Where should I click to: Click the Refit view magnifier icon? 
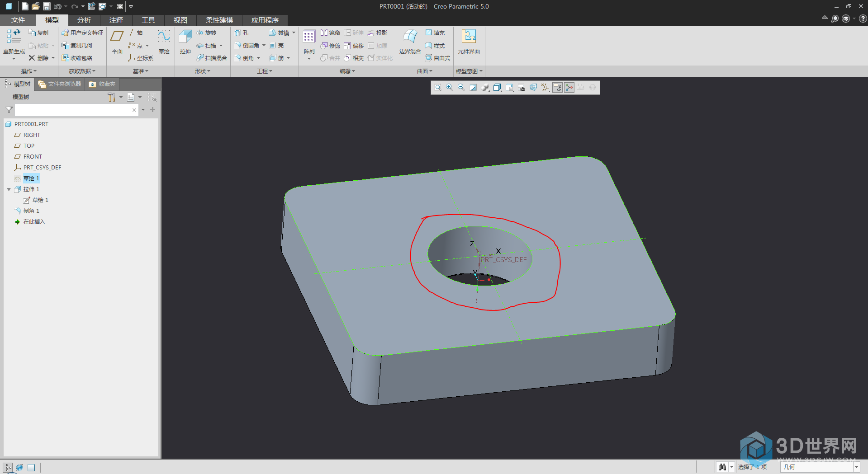coord(438,88)
